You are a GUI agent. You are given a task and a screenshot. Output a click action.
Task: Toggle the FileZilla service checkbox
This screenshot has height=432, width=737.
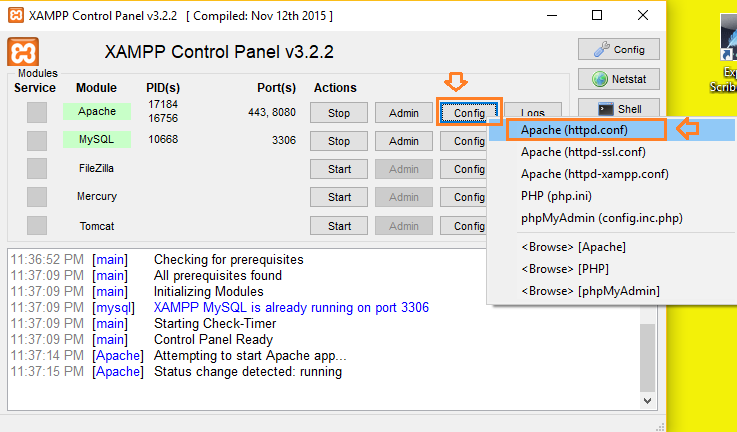click(x=37, y=169)
